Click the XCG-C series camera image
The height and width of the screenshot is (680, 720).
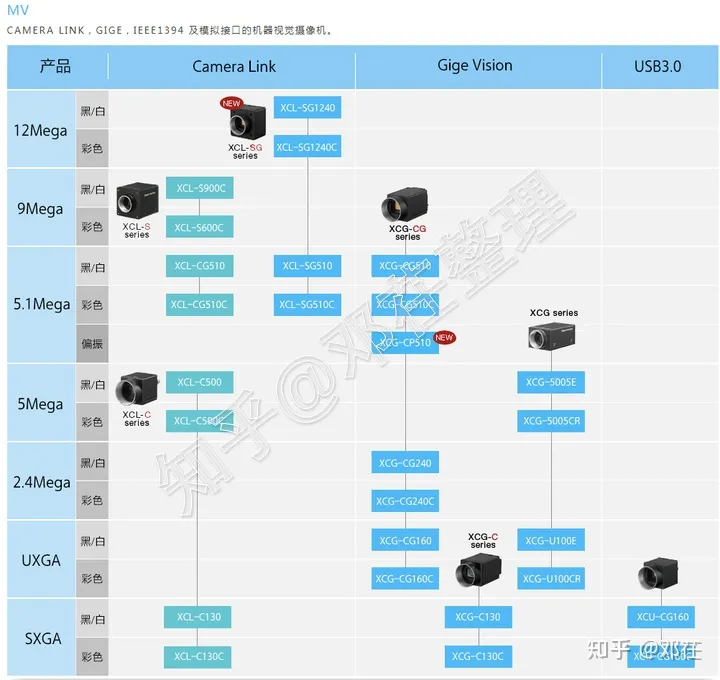(x=482, y=569)
